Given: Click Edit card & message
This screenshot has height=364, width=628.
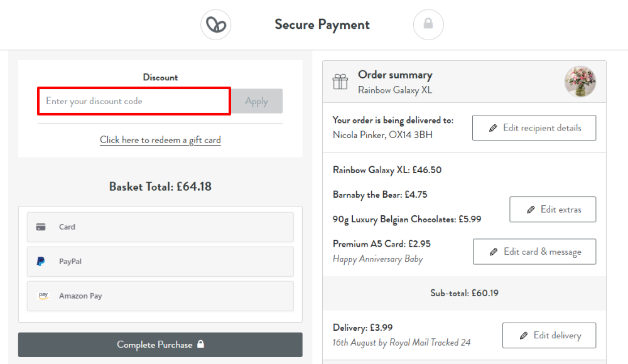Looking at the screenshot, I should [x=534, y=252].
